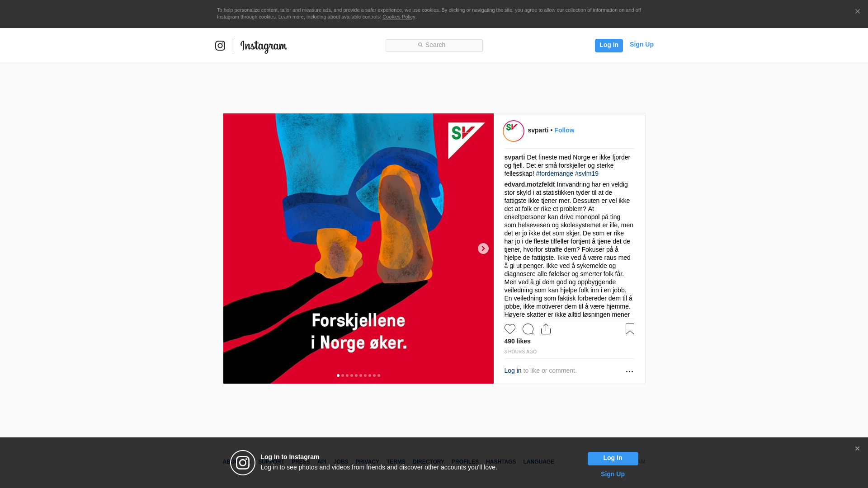Image resolution: width=868 pixels, height=488 pixels.
Task: Advance to the next carousel image
Action: pyautogui.click(x=483, y=249)
